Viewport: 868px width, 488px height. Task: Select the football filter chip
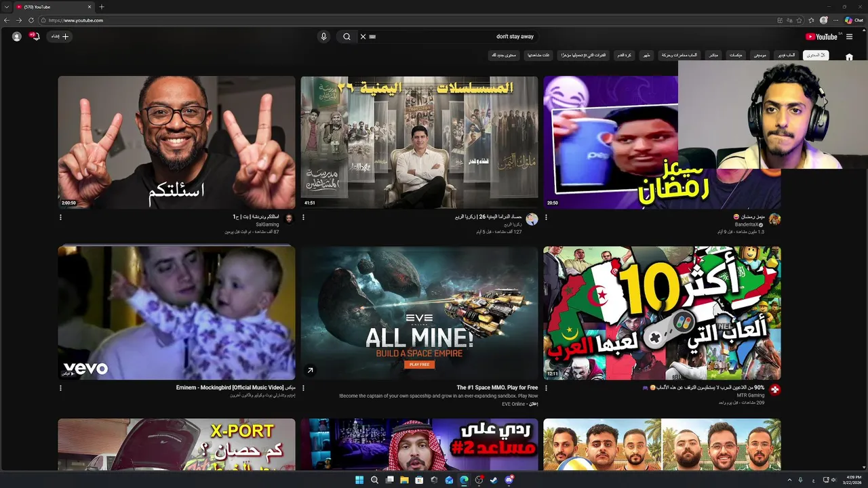click(624, 55)
